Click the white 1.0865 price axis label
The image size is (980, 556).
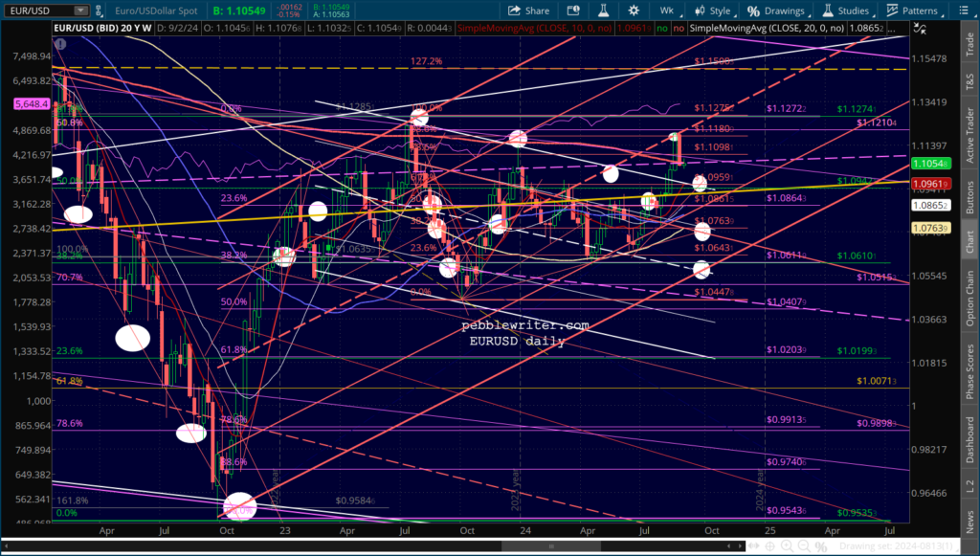pos(932,206)
